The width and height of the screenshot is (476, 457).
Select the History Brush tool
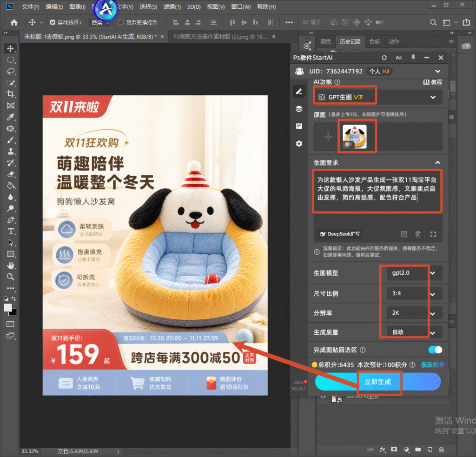coord(11,163)
